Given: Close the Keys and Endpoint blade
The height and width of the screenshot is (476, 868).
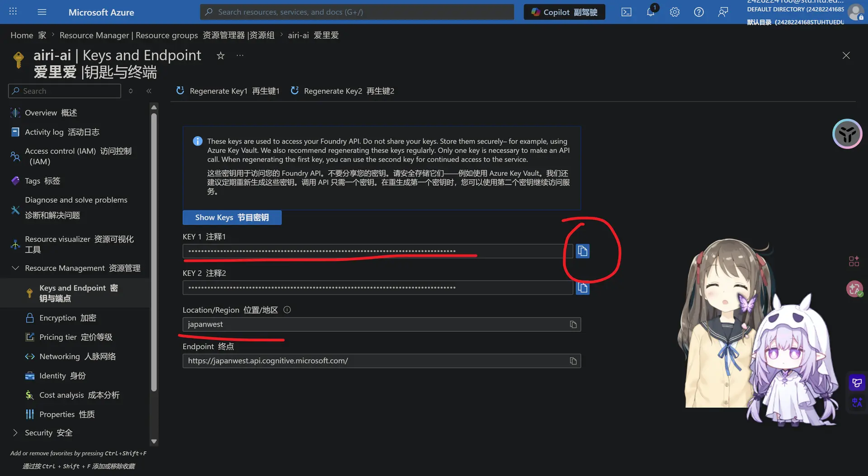Looking at the screenshot, I should [846, 56].
